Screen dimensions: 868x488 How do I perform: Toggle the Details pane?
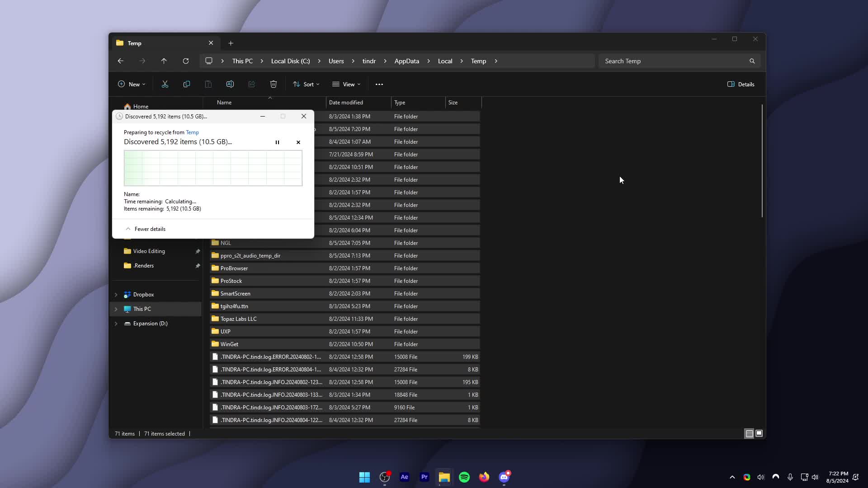click(x=741, y=84)
